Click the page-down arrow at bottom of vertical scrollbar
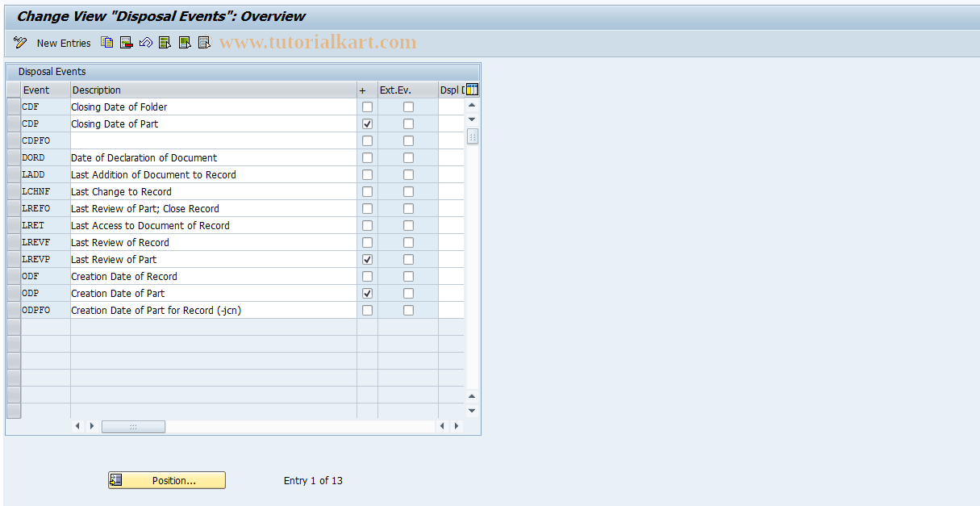The image size is (980, 506). (472, 410)
